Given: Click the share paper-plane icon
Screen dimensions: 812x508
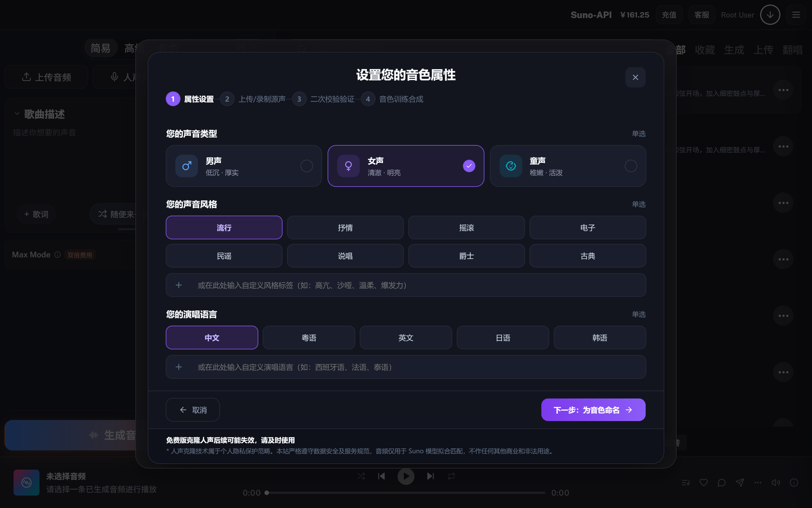Looking at the screenshot, I should [740, 483].
